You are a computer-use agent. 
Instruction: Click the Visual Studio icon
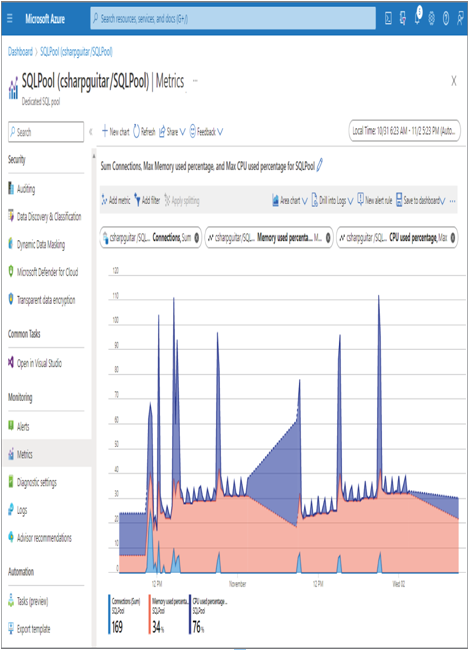click(x=11, y=363)
